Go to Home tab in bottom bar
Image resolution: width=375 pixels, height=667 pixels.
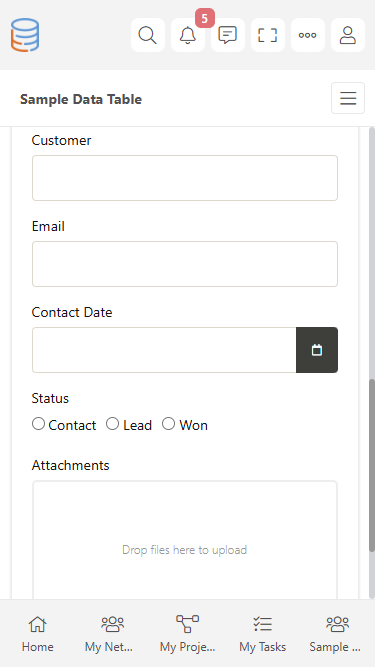tap(37, 633)
